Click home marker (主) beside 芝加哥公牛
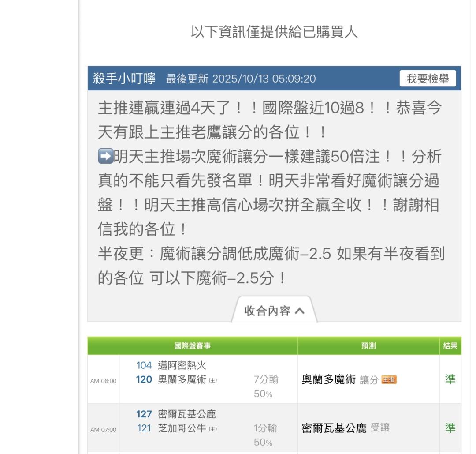Viewport: 476px width, 454px height. [x=213, y=429]
